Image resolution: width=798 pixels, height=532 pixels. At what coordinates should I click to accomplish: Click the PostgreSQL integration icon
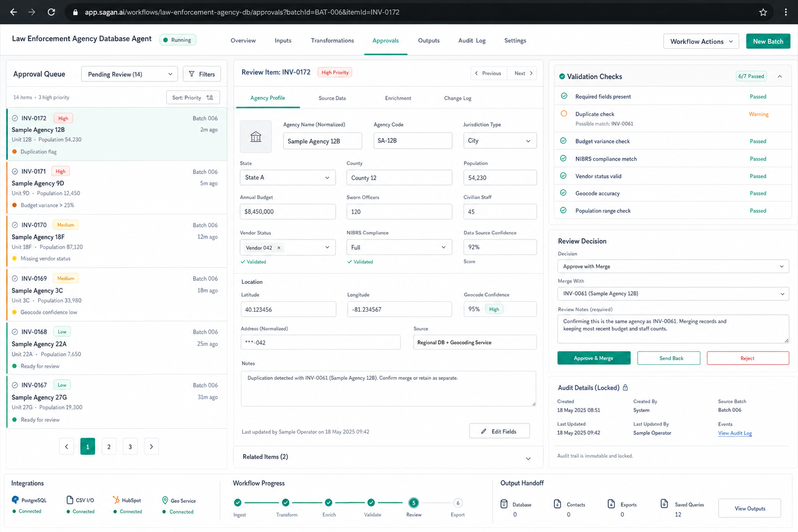point(15,500)
